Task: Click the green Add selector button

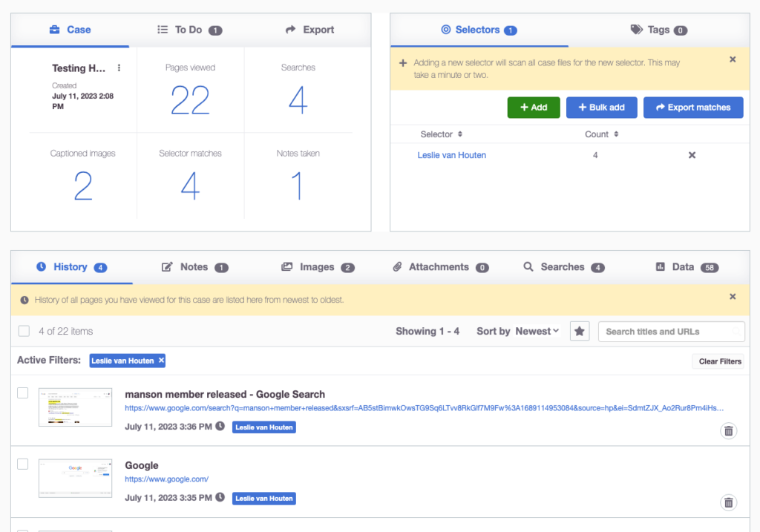Action: (x=533, y=108)
